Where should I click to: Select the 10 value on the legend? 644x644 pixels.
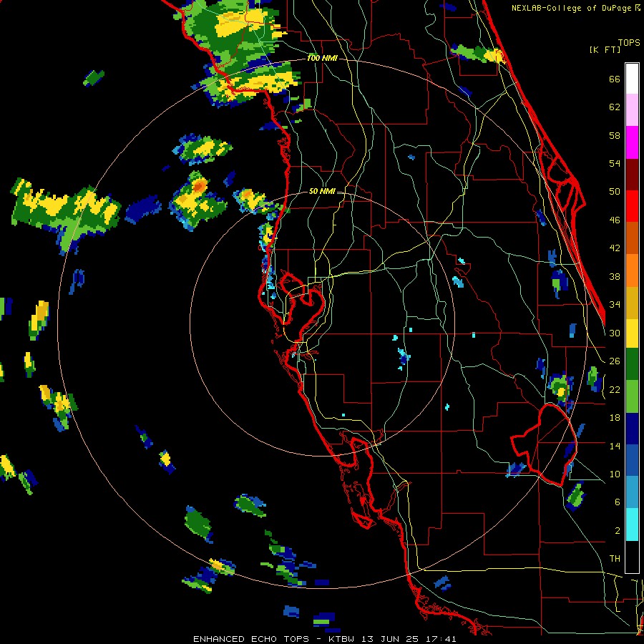pos(615,474)
